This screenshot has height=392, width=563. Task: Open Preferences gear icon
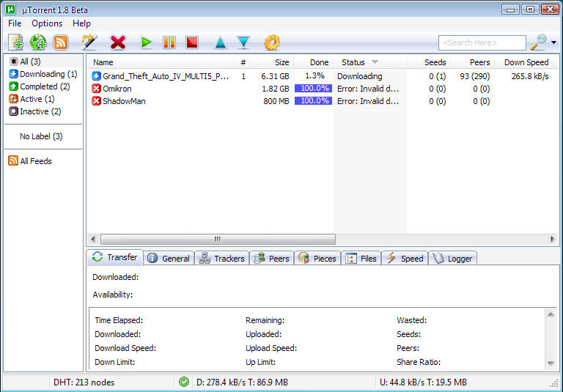pos(272,42)
